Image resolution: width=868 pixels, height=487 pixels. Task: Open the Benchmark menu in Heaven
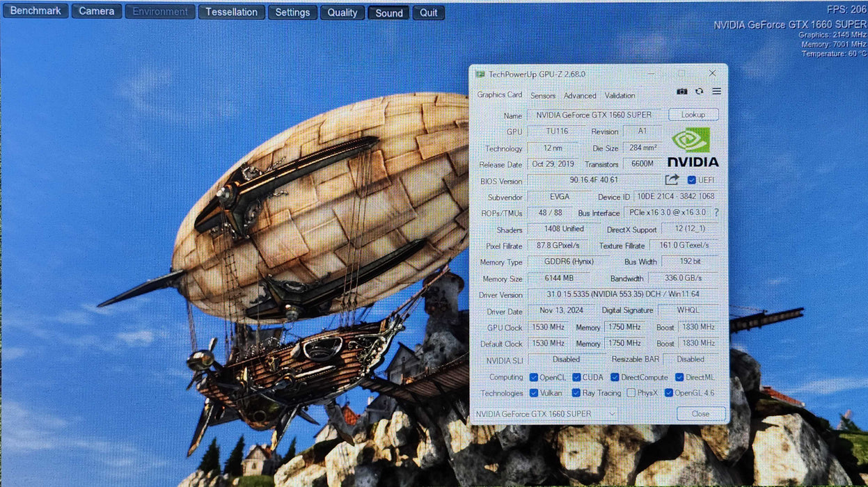[36, 11]
